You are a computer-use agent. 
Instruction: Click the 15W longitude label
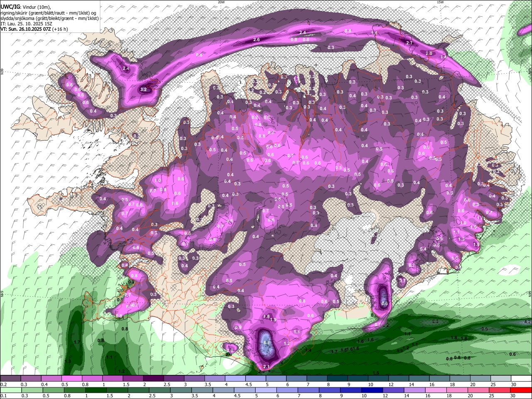440,2
